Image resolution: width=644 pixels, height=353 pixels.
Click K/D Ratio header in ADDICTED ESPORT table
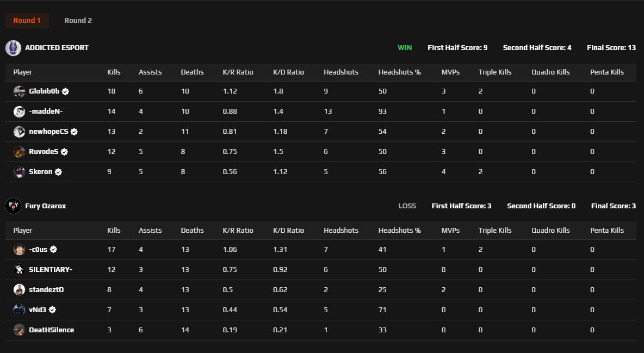(x=289, y=72)
